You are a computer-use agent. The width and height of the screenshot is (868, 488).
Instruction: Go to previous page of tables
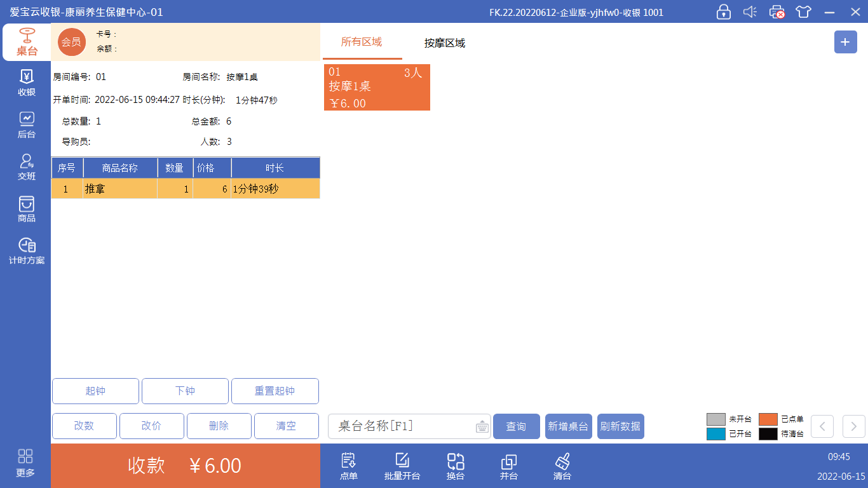(x=822, y=426)
